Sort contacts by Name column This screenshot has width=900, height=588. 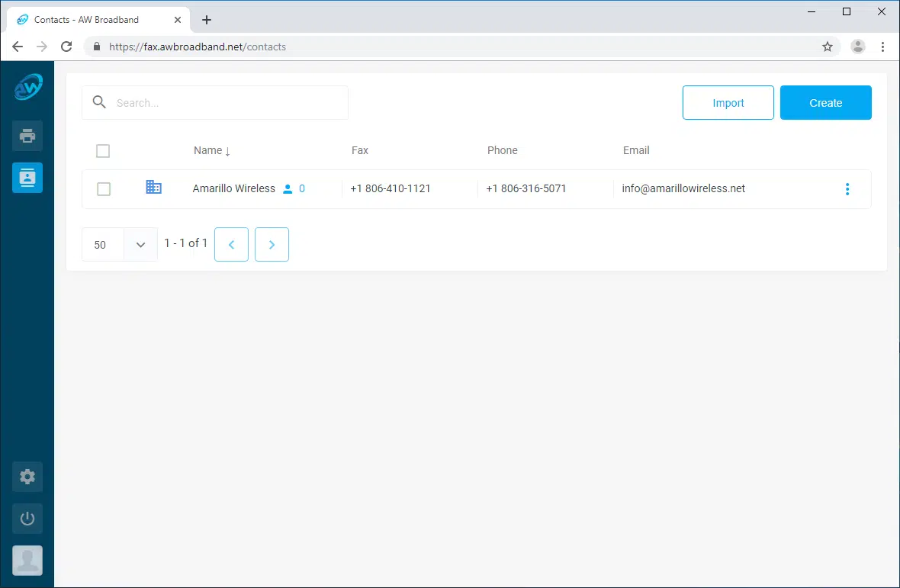tap(212, 150)
